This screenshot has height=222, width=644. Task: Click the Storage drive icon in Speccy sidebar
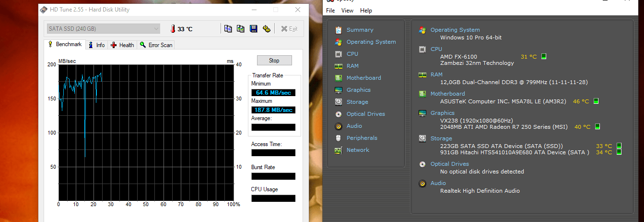point(339,102)
